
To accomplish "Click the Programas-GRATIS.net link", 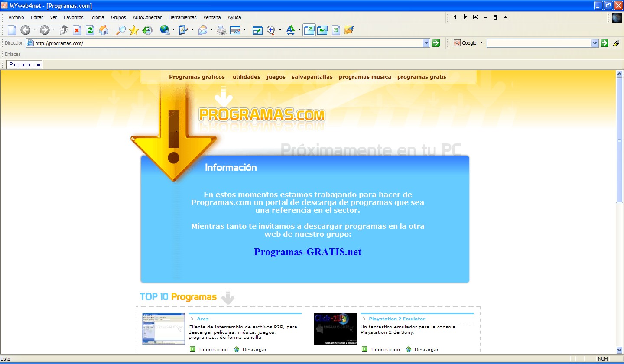I will coord(308,252).
